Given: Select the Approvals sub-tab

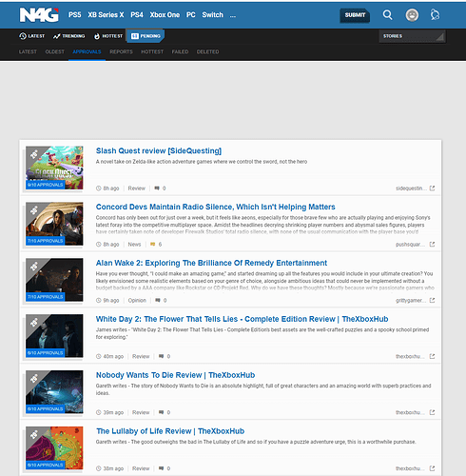Looking at the screenshot, I should click(x=87, y=51).
